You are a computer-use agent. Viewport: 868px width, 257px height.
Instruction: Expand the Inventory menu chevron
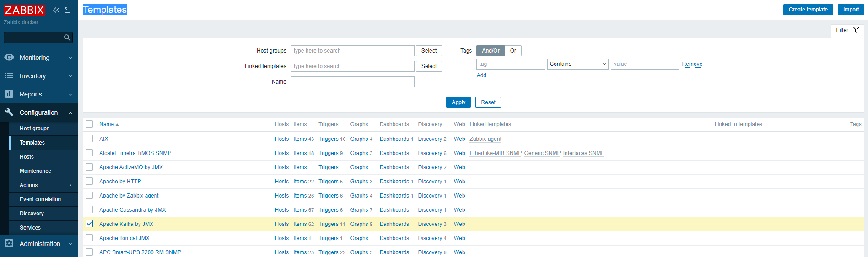pyautogui.click(x=70, y=76)
